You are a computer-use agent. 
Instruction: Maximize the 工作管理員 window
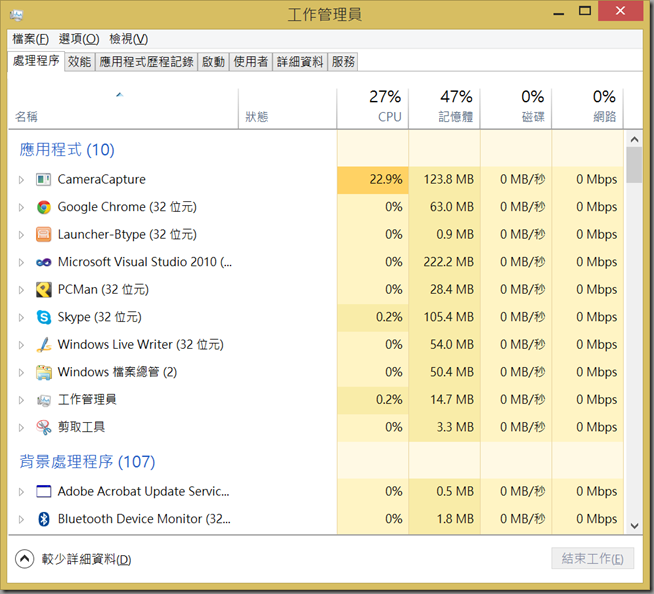click(x=585, y=11)
